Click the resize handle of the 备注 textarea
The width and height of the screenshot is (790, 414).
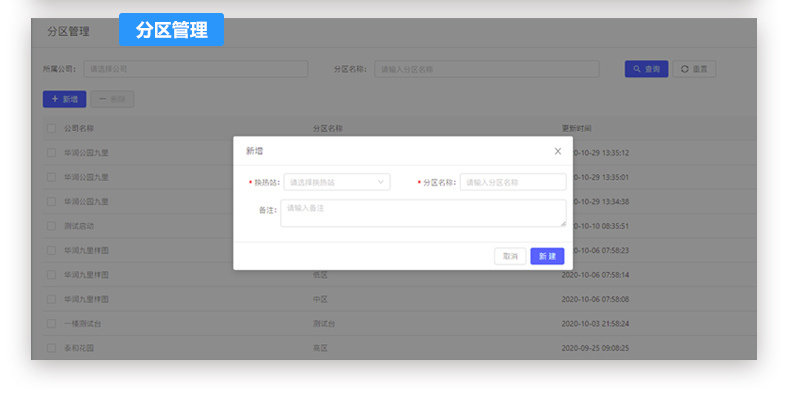tap(562, 223)
